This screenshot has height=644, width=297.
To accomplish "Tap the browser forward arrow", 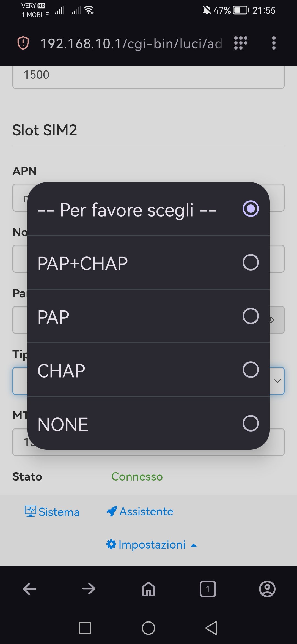I will (89, 589).
